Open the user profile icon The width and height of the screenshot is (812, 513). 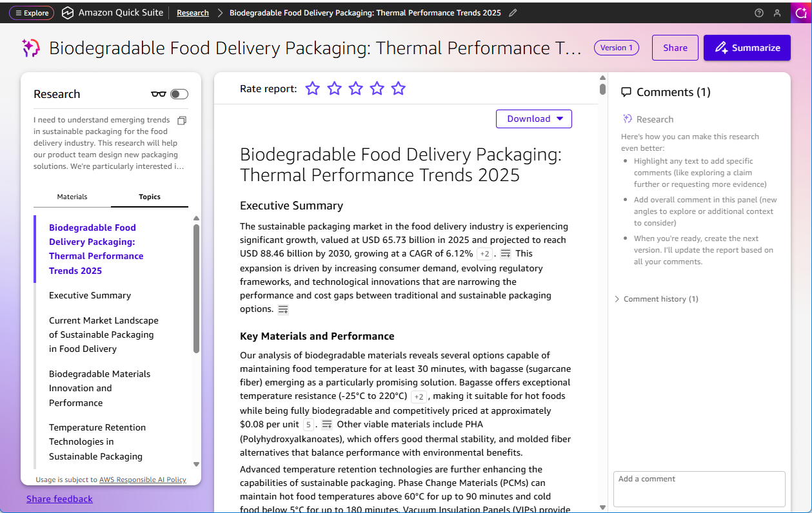click(777, 13)
